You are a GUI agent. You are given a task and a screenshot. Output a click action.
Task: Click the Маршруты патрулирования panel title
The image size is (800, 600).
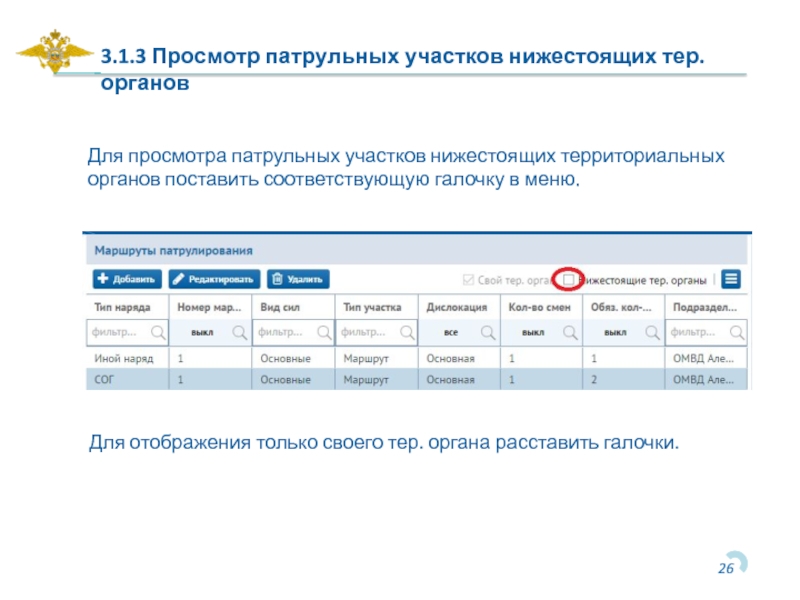point(173,251)
